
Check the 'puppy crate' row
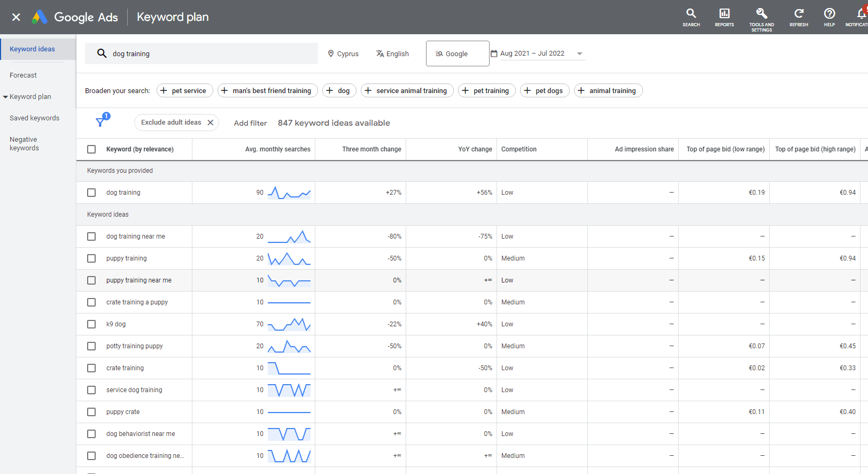click(91, 412)
